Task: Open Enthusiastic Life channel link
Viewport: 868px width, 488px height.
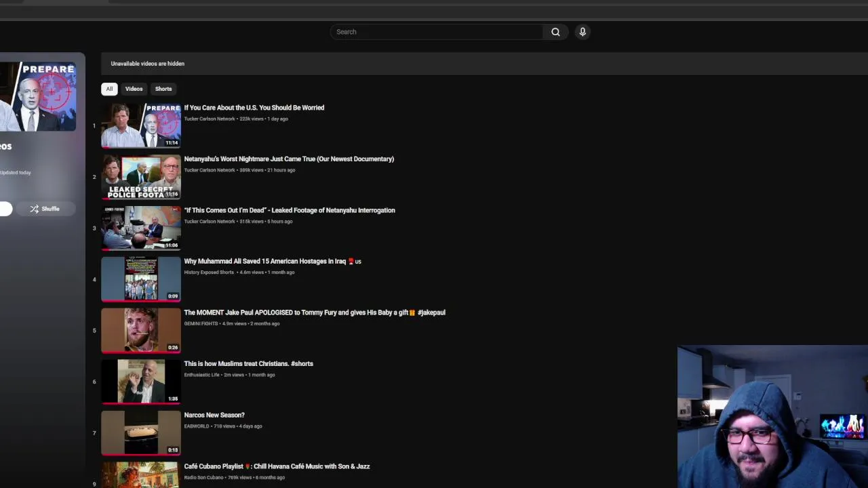Action: [201, 375]
